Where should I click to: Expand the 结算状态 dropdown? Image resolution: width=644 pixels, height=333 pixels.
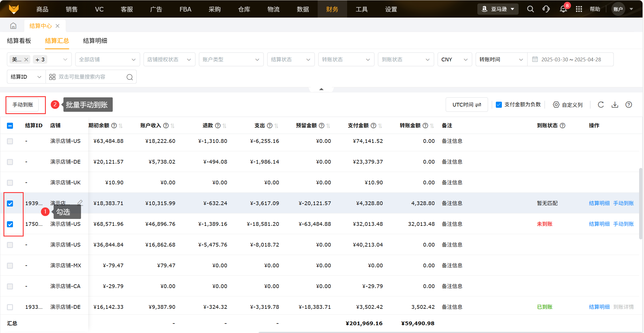coord(291,60)
